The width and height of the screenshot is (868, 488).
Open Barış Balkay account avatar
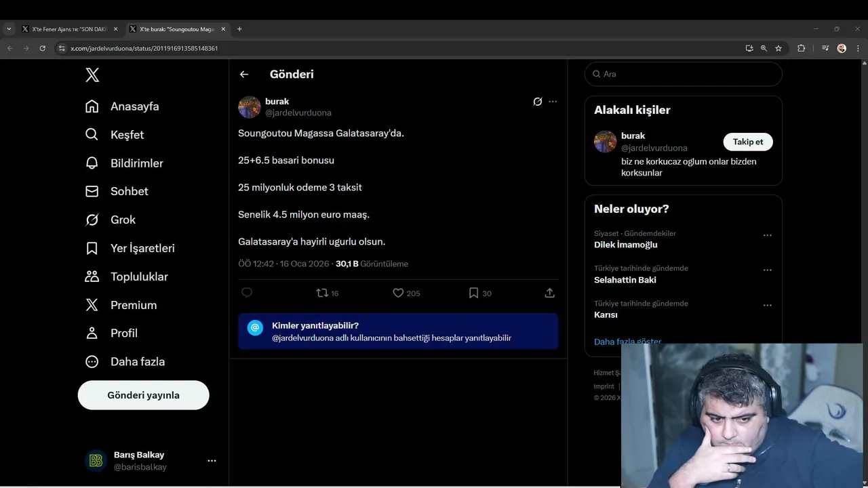pyautogui.click(x=96, y=461)
